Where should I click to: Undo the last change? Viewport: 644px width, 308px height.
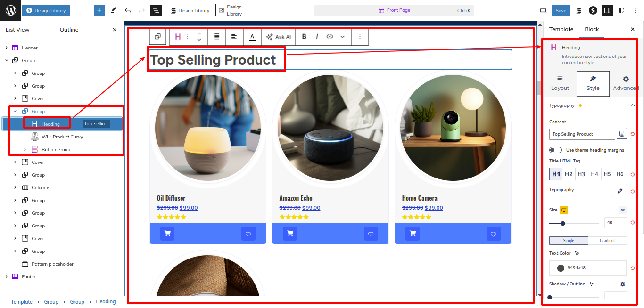[128, 10]
